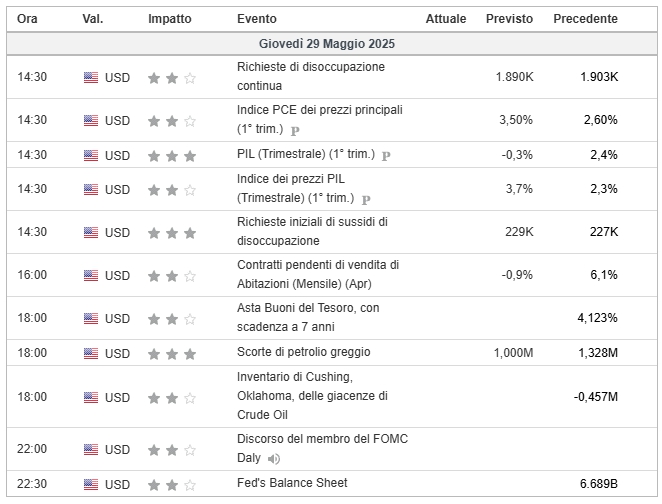Click the 'P' icon after Indice dei prezzi PIL

click(366, 199)
